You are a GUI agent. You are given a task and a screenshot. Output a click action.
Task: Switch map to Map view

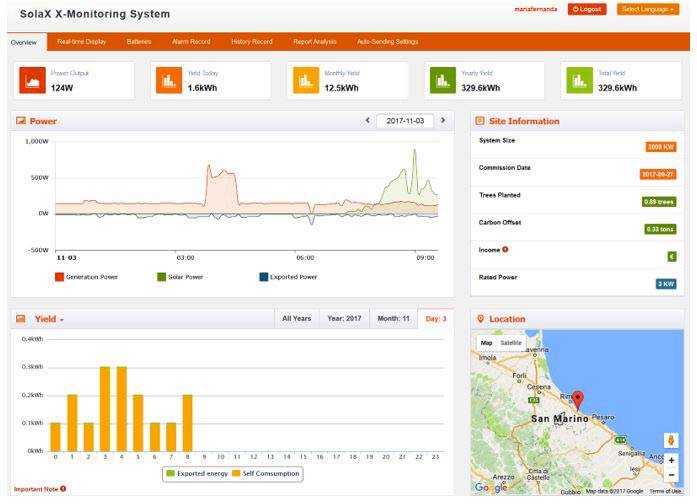(x=486, y=343)
